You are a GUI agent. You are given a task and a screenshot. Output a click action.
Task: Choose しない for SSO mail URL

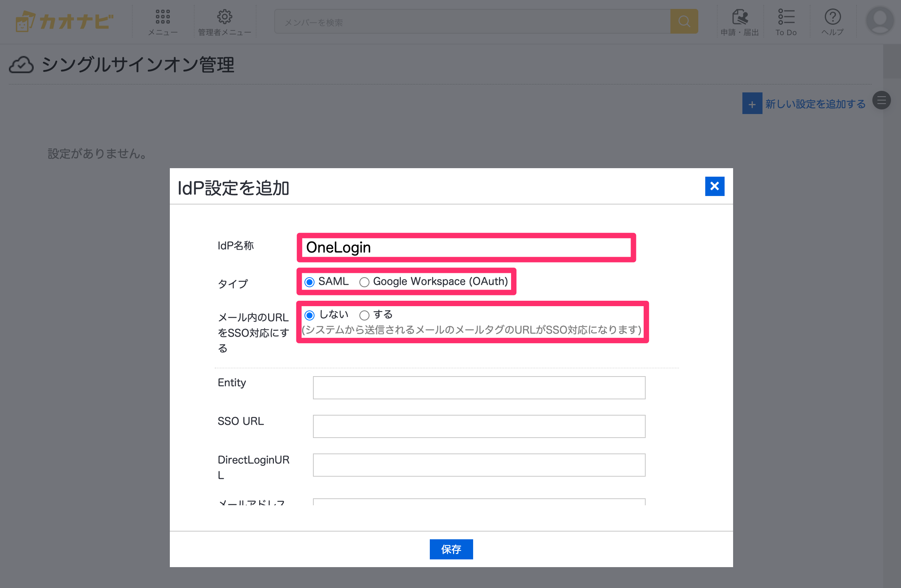coord(309,315)
